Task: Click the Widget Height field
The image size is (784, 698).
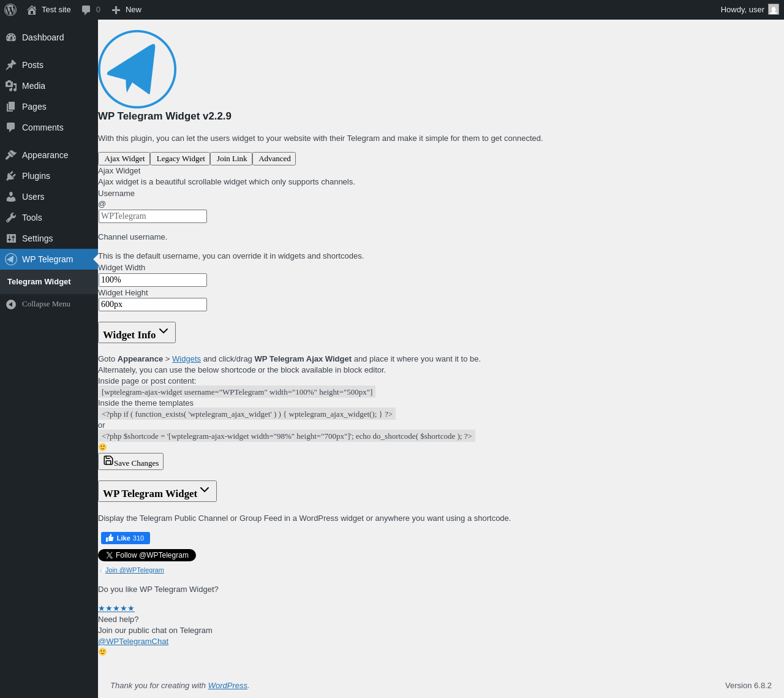Action: pyautogui.click(x=153, y=305)
